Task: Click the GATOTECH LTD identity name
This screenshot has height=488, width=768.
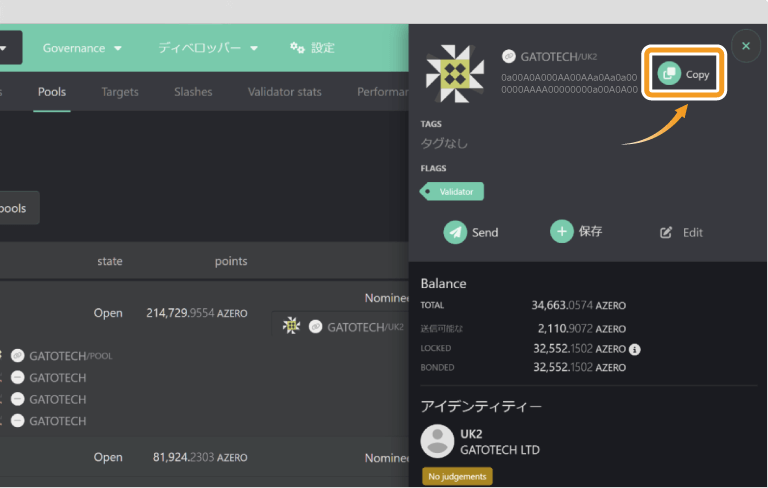Action: tap(500, 450)
